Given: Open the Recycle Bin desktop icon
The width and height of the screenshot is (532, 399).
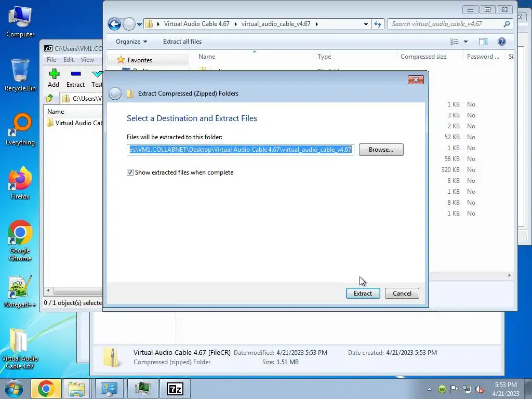Looking at the screenshot, I should (x=20, y=75).
